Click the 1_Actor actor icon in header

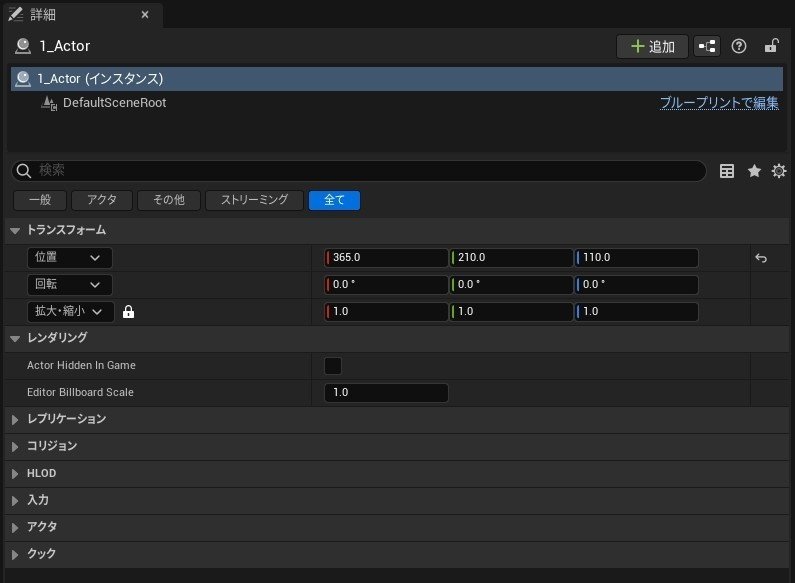pos(23,46)
